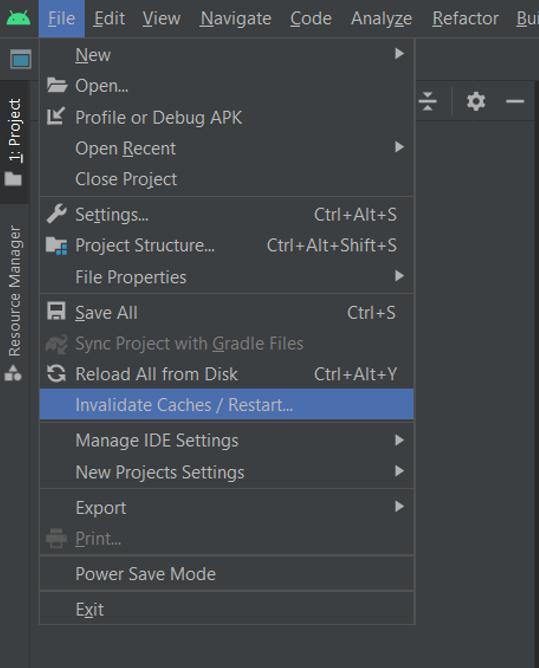Viewport: 539px width, 668px height.
Task: Expand the New submenu arrow
Action: pyautogui.click(x=399, y=54)
